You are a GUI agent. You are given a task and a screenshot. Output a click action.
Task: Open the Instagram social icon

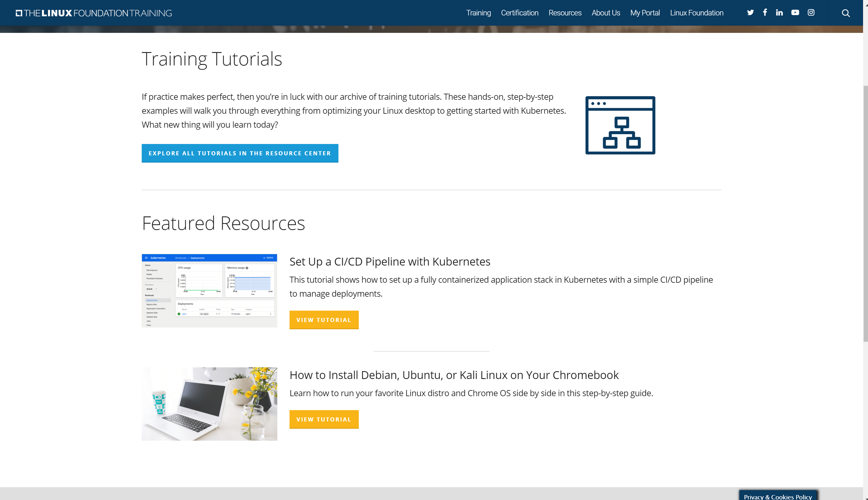coord(811,13)
